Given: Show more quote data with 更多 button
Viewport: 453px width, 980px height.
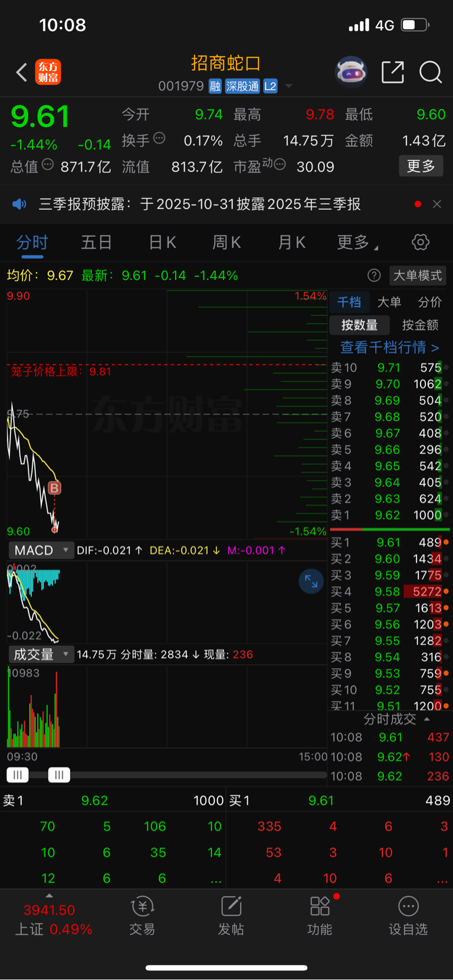Looking at the screenshot, I should (421, 166).
